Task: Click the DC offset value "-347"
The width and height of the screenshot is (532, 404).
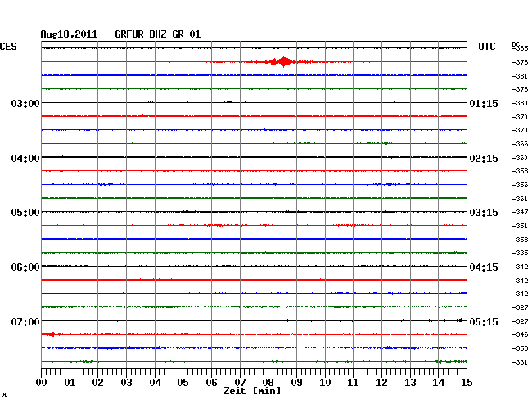Action: 520,212
